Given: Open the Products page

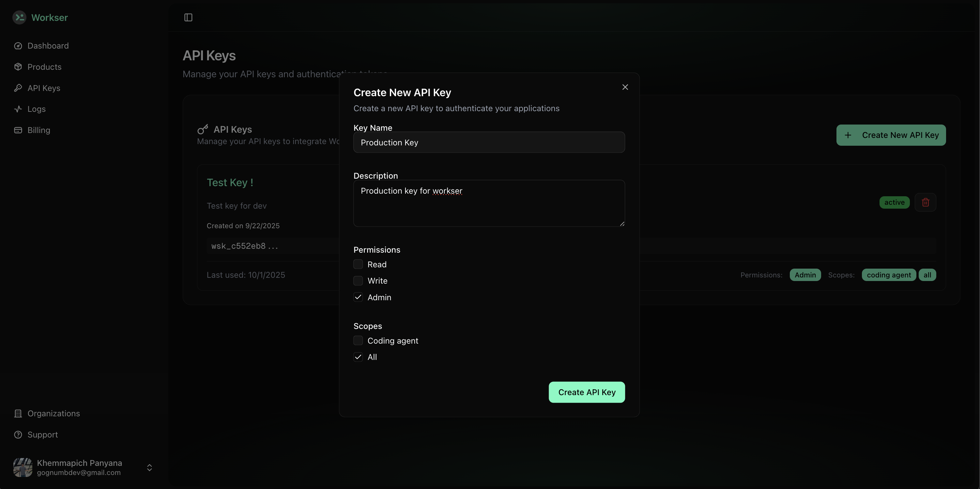Looking at the screenshot, I should 44,67.
